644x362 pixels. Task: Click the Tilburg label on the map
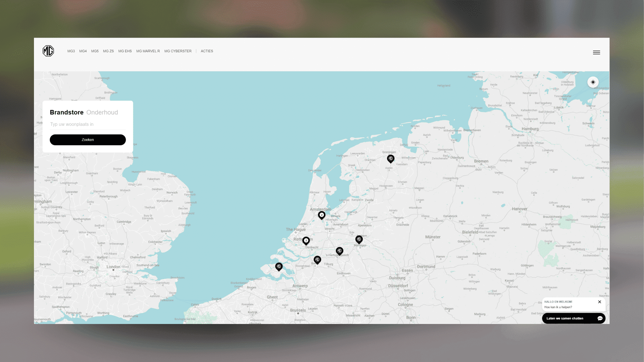tap(328, 264)
